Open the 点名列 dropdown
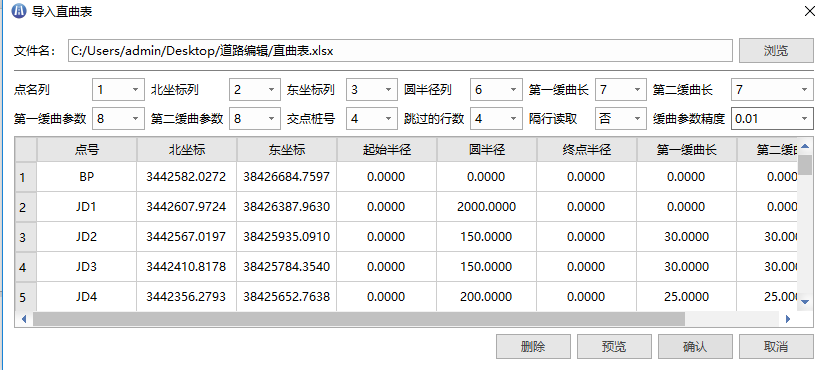Image resolution: width=823 pixels, height=370 pixels. tap(118, 90)
